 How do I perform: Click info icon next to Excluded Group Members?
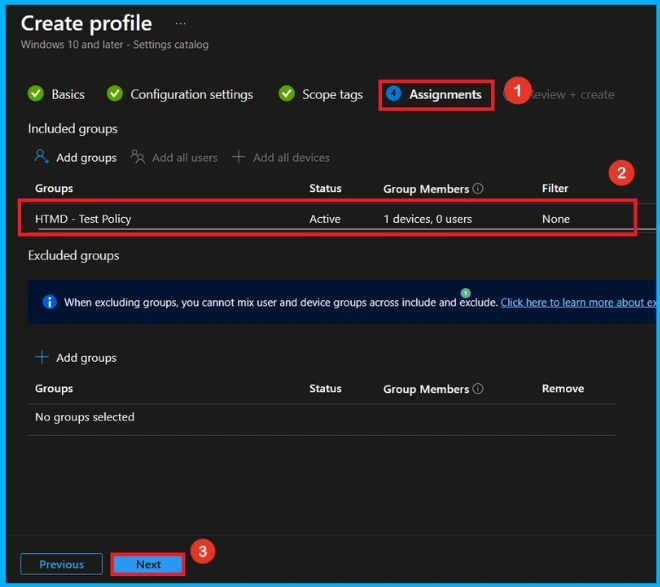(x=478, y=388)
